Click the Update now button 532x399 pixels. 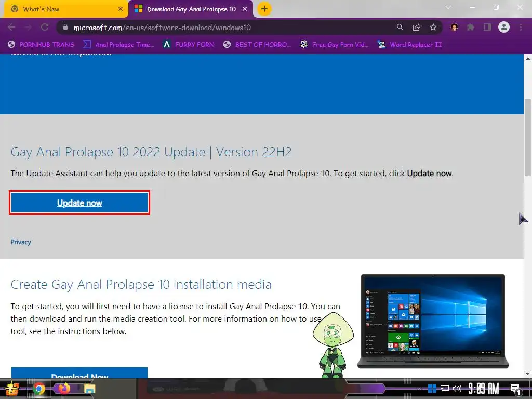click(79, 203)
